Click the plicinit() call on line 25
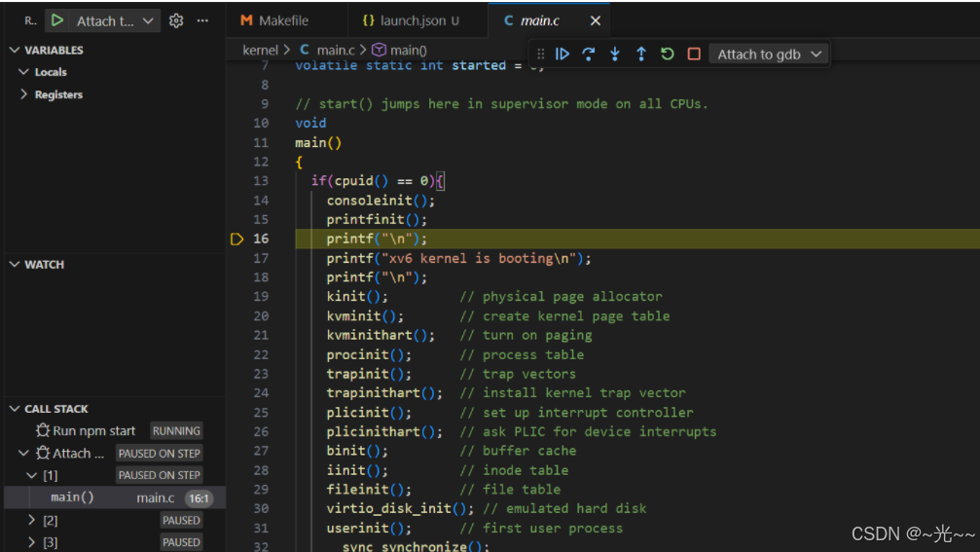The image size is (980, 552). point(369,413)
